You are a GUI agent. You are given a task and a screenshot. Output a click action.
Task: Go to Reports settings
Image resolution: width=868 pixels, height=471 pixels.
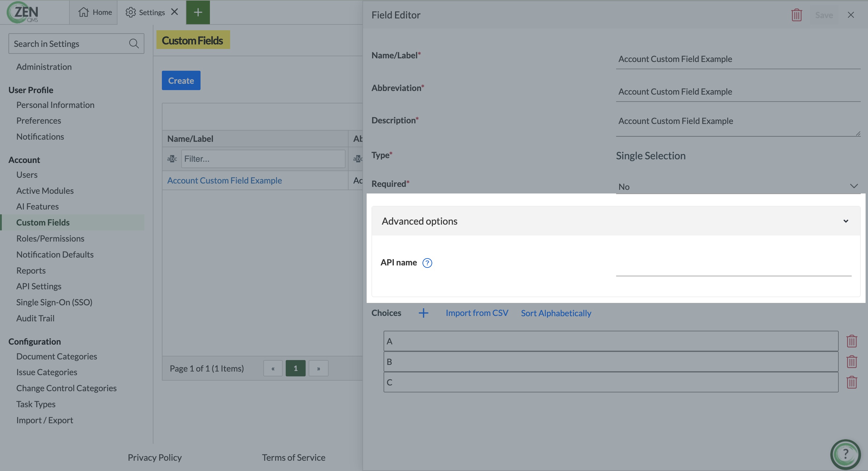point(31,270)
